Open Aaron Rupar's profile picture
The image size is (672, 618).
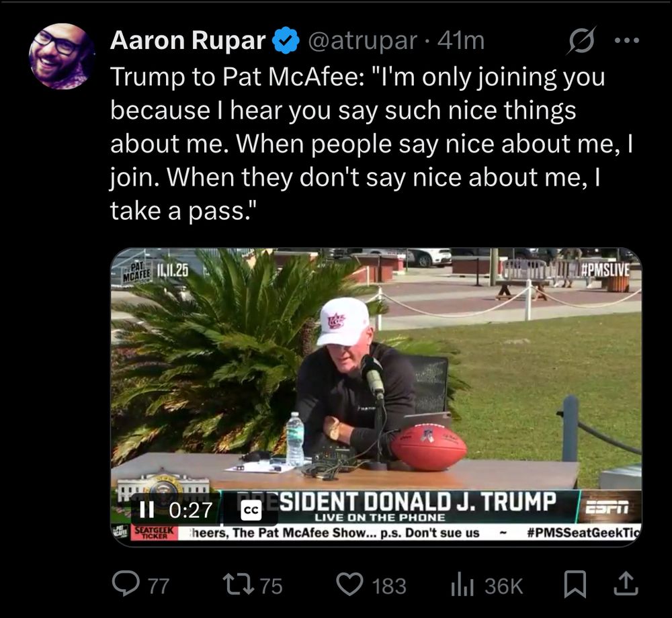[x=61, y=56]
